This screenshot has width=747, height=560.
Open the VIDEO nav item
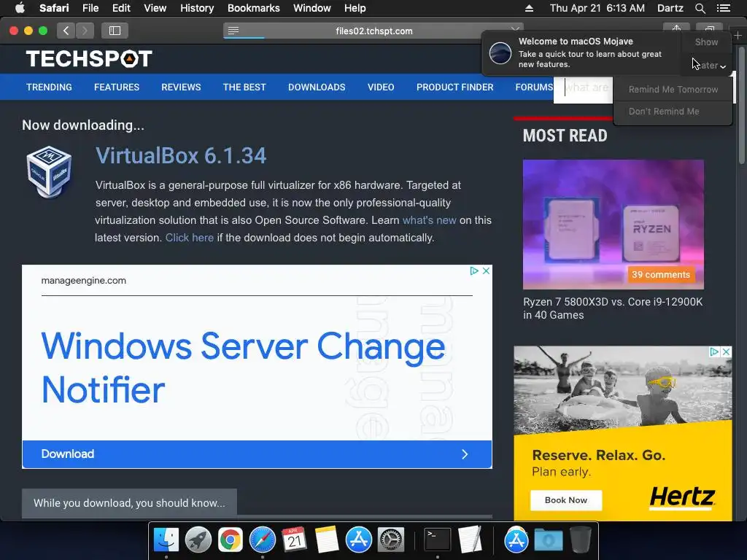(x=381, y=87)
